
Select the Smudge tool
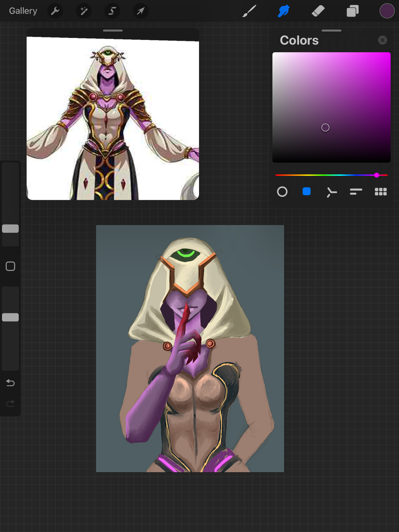click(284, 11)
